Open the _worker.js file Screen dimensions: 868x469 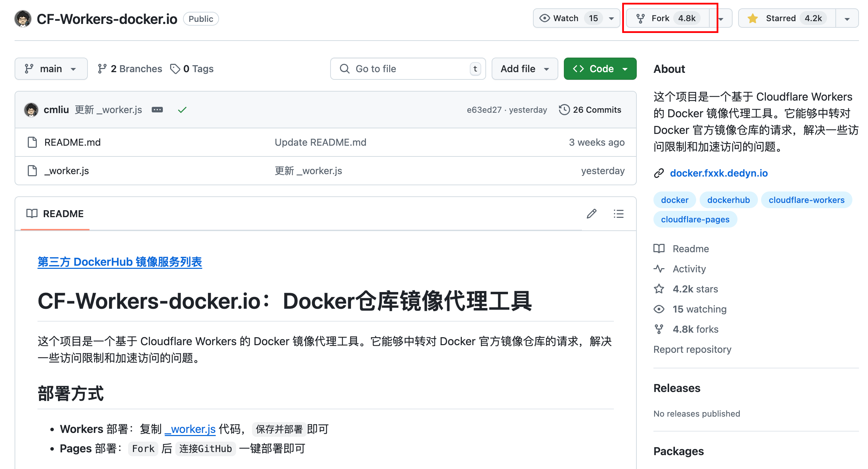(67, 171)
